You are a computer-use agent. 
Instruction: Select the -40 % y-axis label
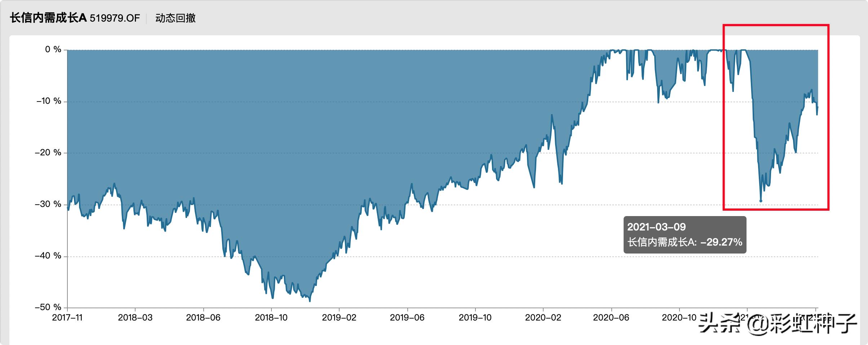pyautogui.click(x=48, y=256)
